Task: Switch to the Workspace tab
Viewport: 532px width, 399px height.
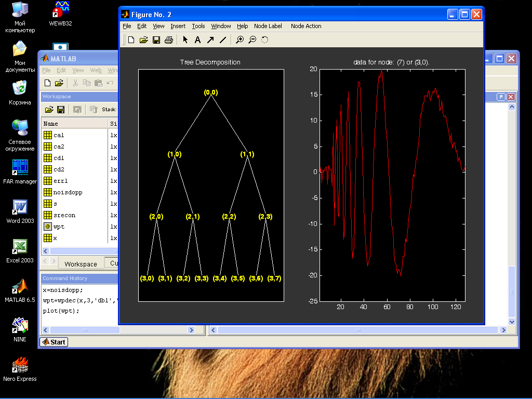Action: pyautogui.click(x=81, y=264)
